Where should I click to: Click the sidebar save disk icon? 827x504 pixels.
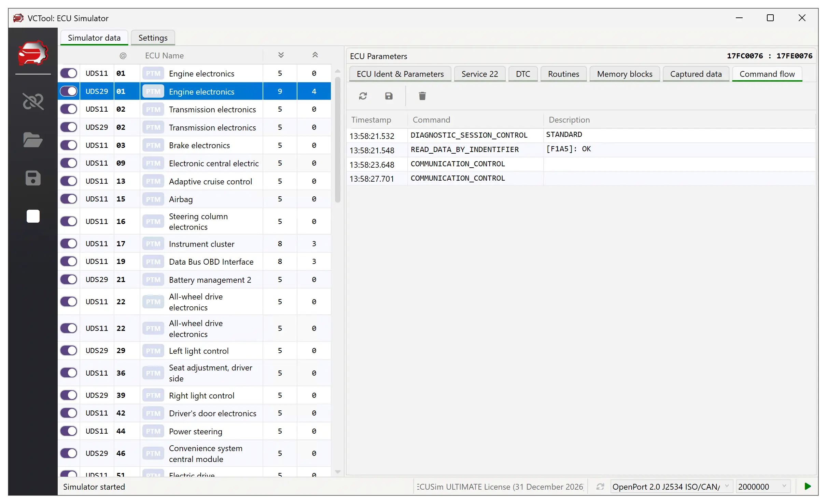[33, 178]
